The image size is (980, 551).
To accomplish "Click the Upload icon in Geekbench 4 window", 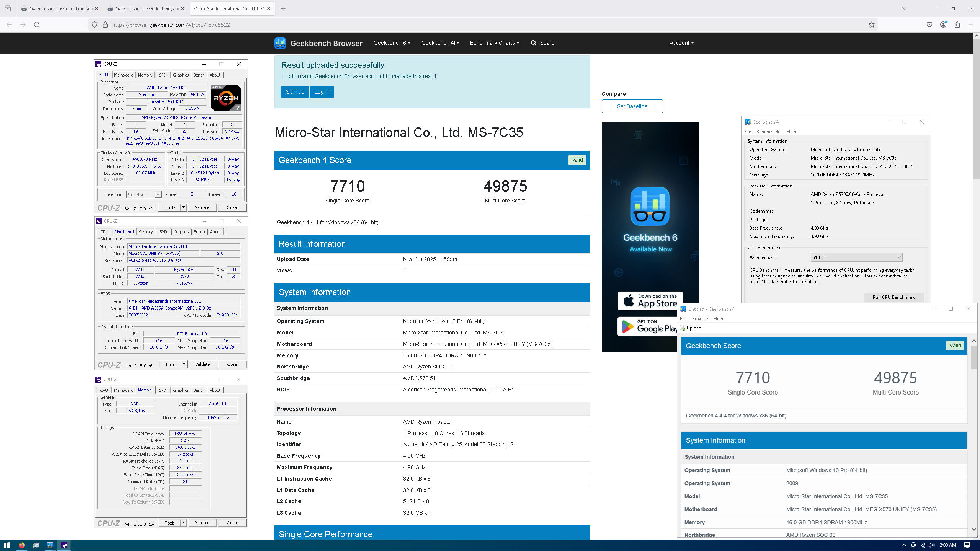I will (683, 328).
